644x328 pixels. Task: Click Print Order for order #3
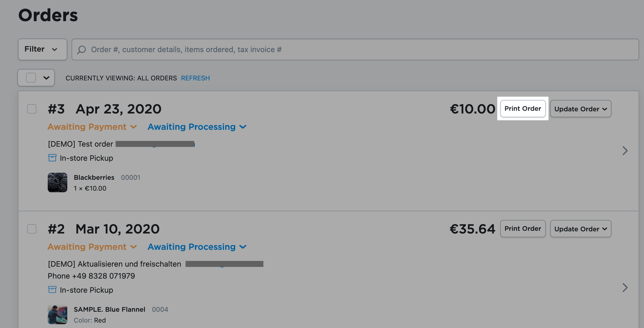coord(523,109)
